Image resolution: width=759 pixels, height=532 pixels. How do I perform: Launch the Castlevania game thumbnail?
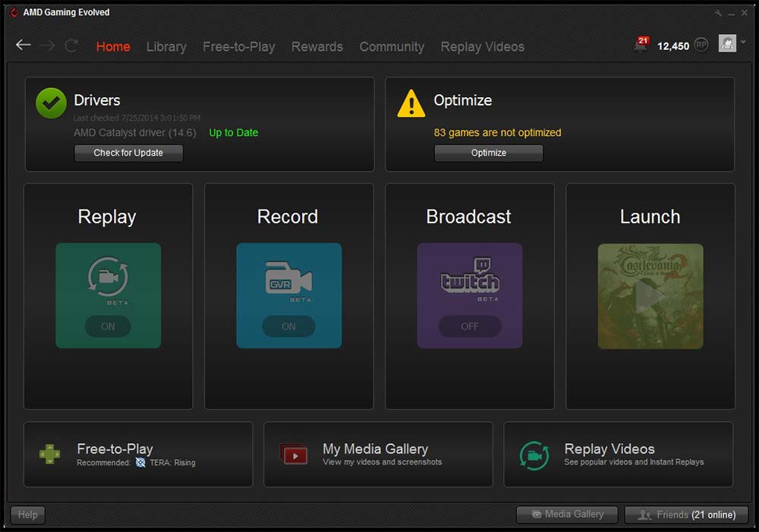[x=650, y=296]
